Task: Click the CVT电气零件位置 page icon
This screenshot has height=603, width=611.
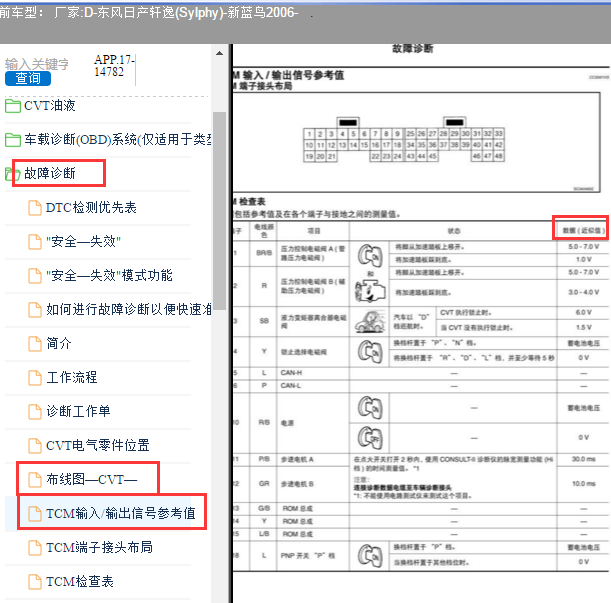Action: tap(35, 445)
